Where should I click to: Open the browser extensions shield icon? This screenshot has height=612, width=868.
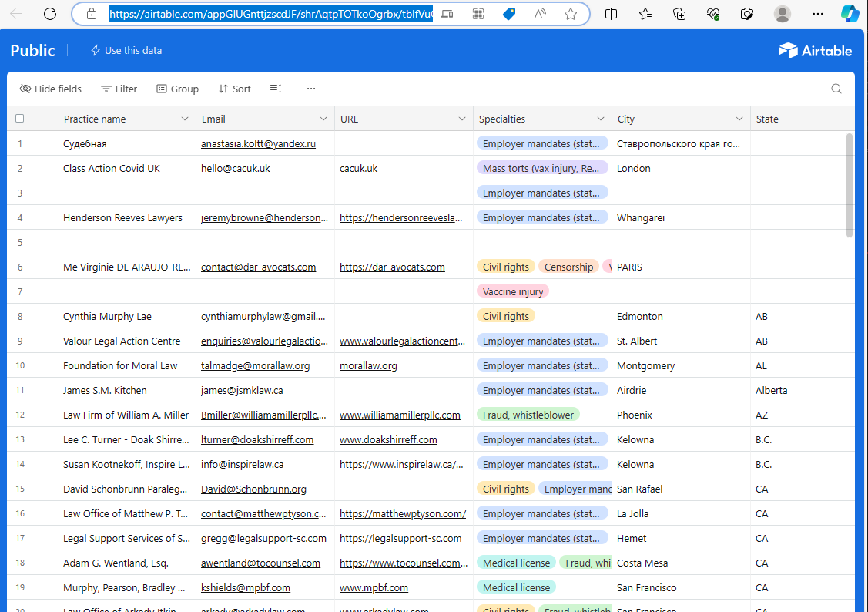click(x=747, y=14)
